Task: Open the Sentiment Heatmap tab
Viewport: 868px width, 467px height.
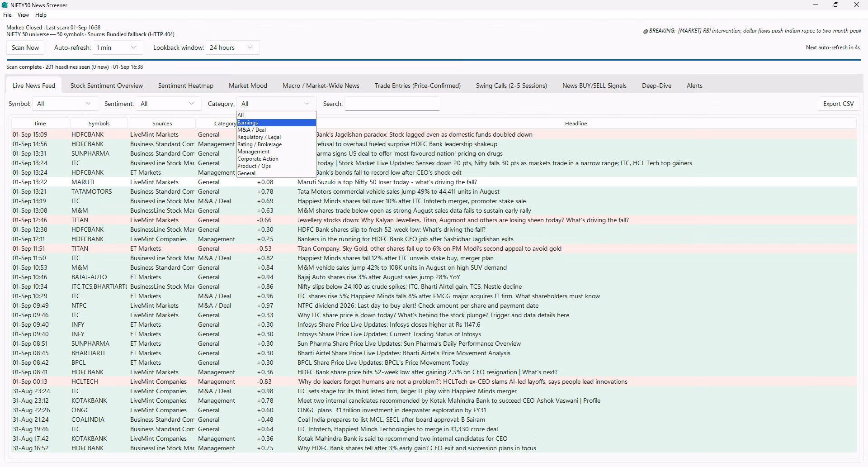Action: coord(186,86)
